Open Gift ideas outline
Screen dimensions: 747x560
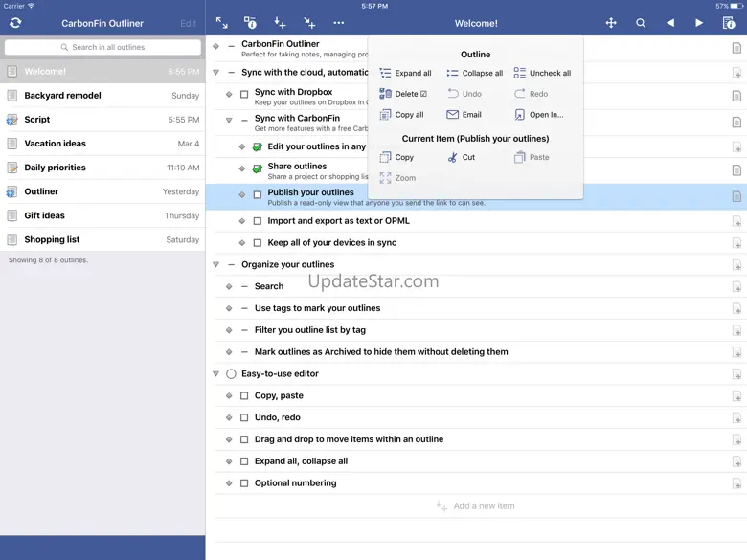click(102, 215)
